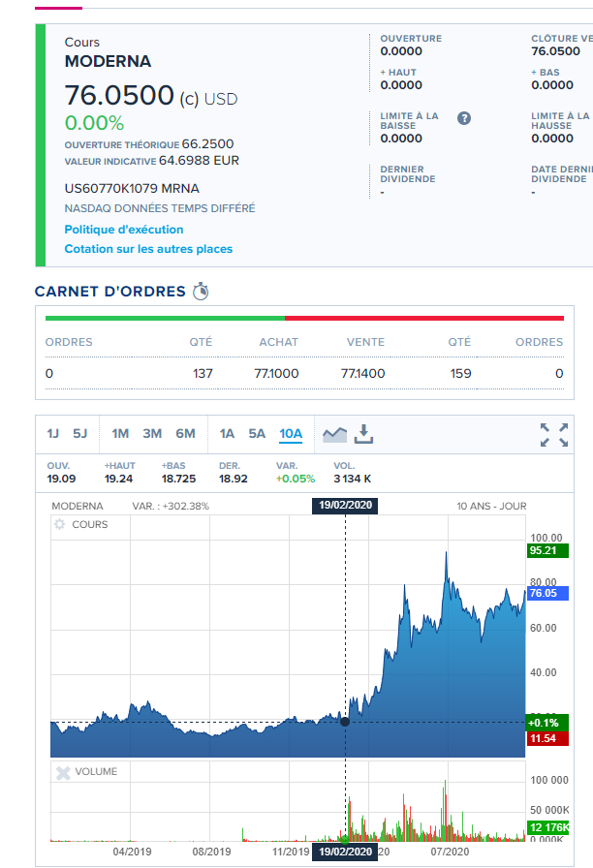
Task: Click the OUV. 19.09 value
Action: [x=61, y=479]
